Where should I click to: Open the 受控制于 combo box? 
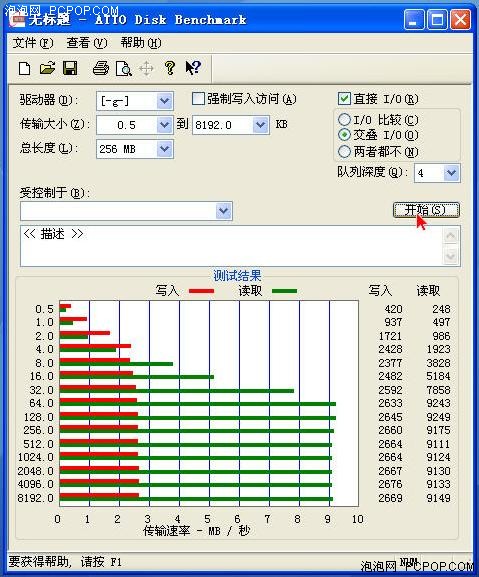[x=126, y=211]
